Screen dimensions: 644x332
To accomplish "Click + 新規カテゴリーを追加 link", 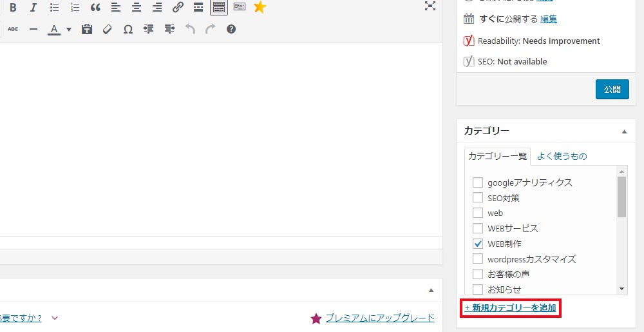I will pyautogui.click(x=511, y=308).
